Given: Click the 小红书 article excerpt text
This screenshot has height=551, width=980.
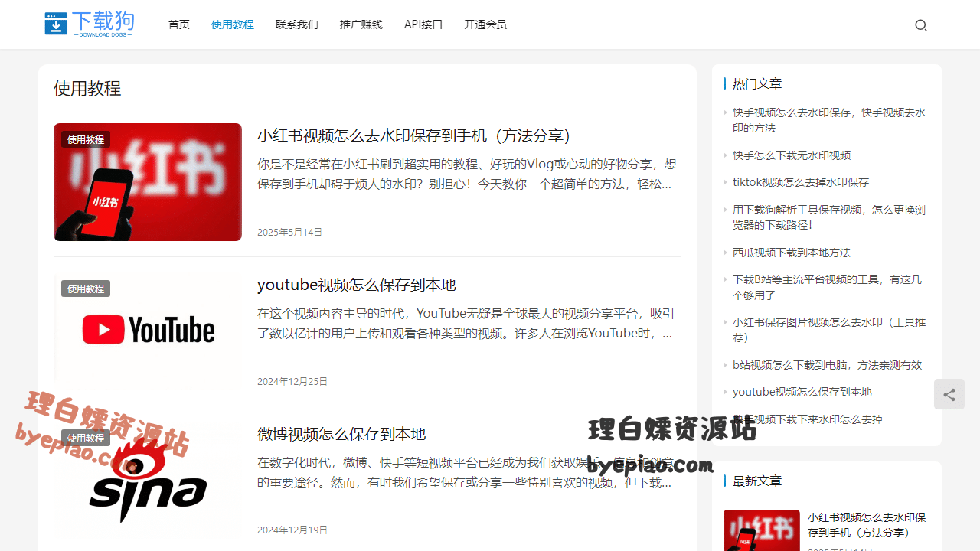Looking at the screenshot, I should tap(467, 174).
